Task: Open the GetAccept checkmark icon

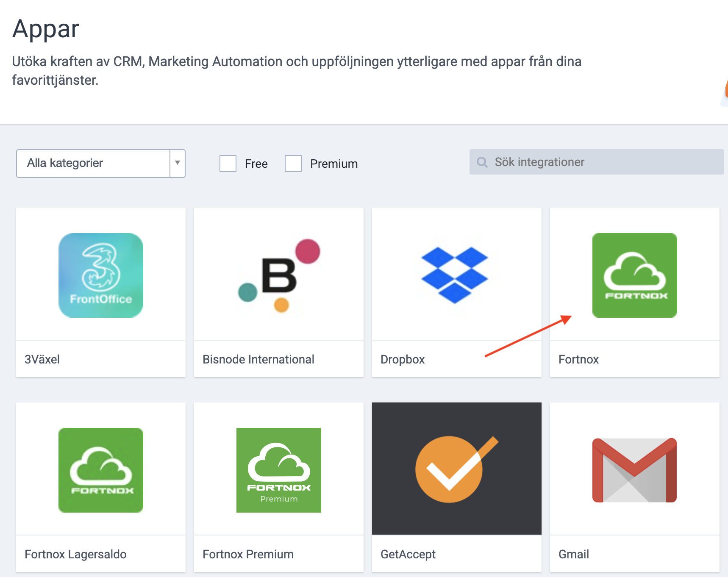Action: 457,469
